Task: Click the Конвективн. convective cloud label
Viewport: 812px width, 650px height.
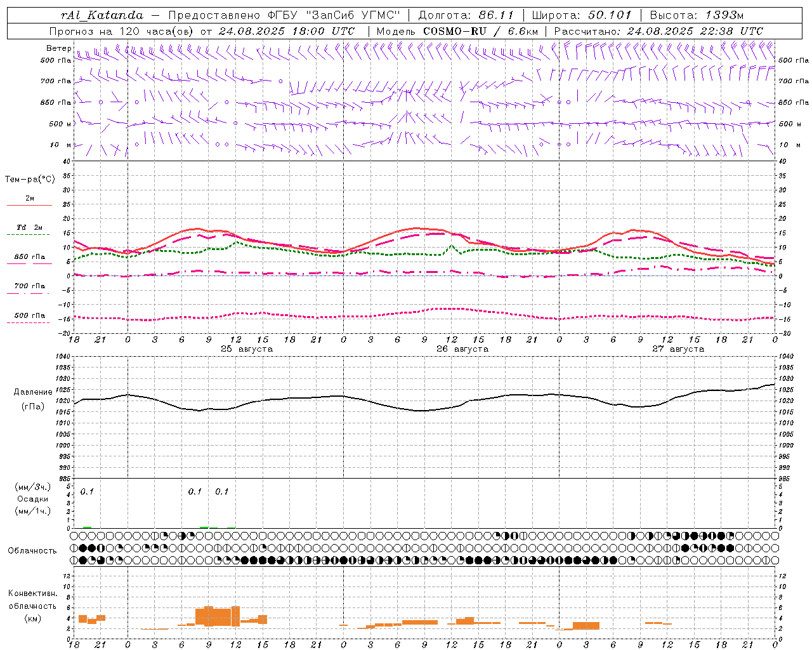Action: coord(32,594)
